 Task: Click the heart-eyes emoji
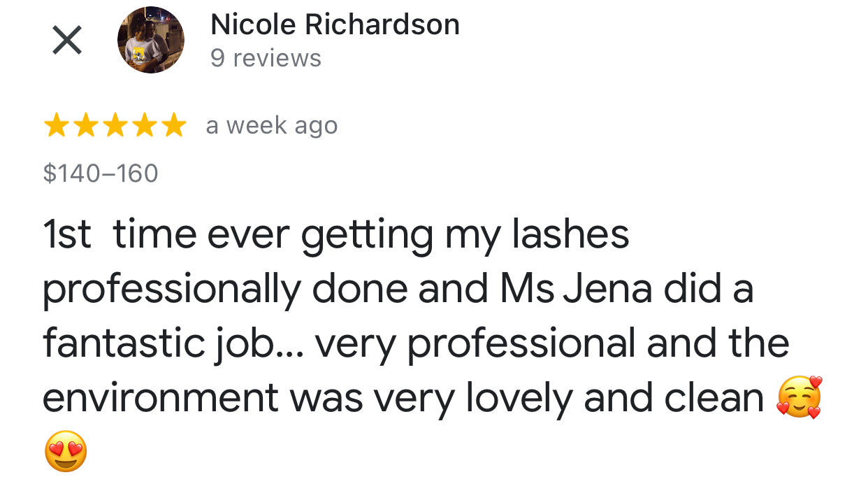tap(66, 451)
